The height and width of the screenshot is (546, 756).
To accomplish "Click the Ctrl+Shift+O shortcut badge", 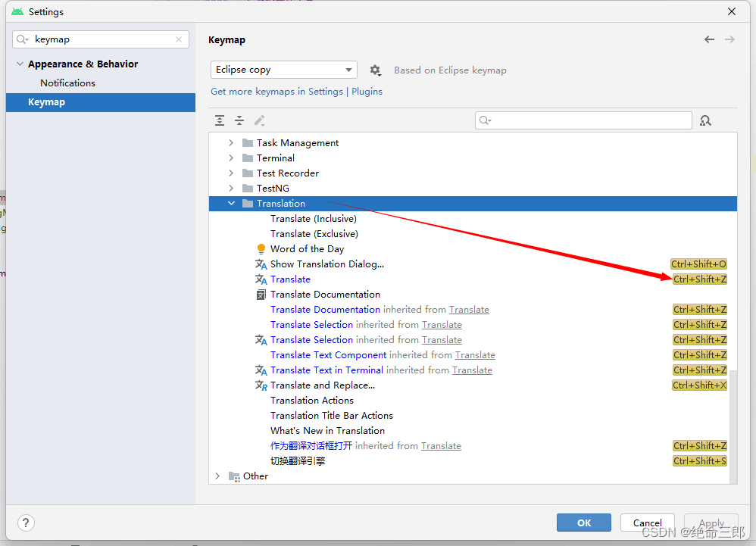I will tap(698, 264).
